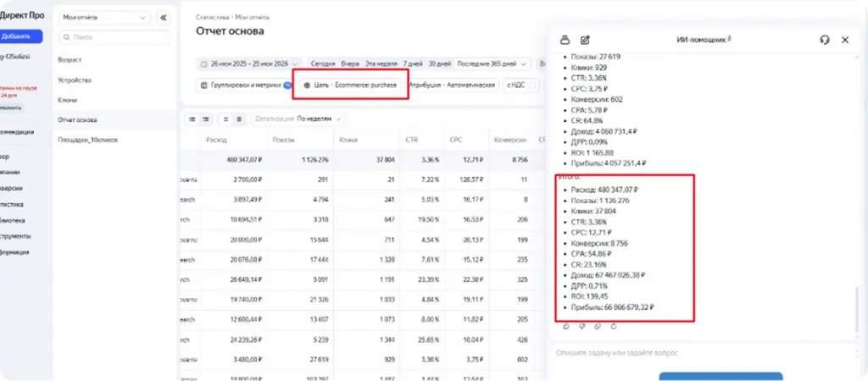
Task: Click the Мои отчёты breadcrumb link
Action: pyautogui.click(x=253, y=17)
